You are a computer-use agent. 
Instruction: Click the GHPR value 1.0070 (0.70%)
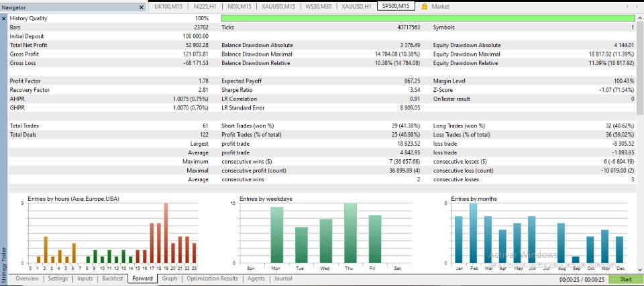(x=191, y=108)
